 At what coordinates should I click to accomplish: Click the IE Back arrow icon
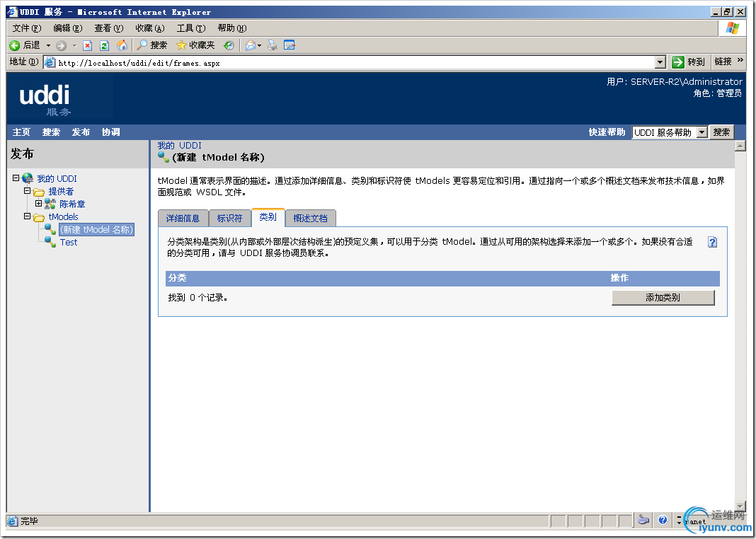(x=15, y=45)
